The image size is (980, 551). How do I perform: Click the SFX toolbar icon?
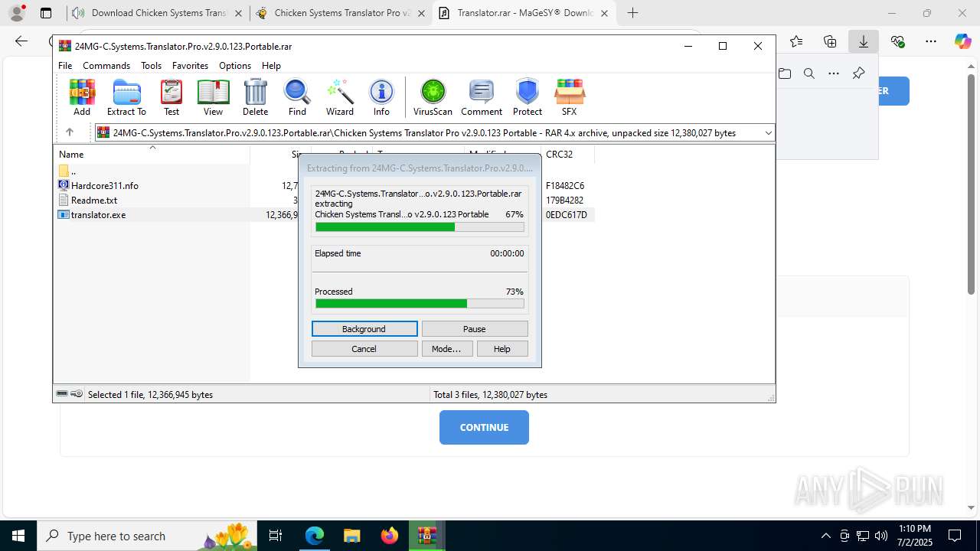tap(569, 97)
